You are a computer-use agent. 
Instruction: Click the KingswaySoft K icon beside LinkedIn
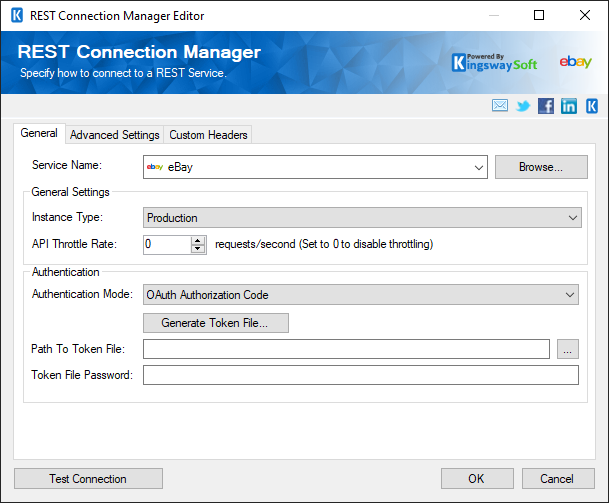(x=592, y=106)
